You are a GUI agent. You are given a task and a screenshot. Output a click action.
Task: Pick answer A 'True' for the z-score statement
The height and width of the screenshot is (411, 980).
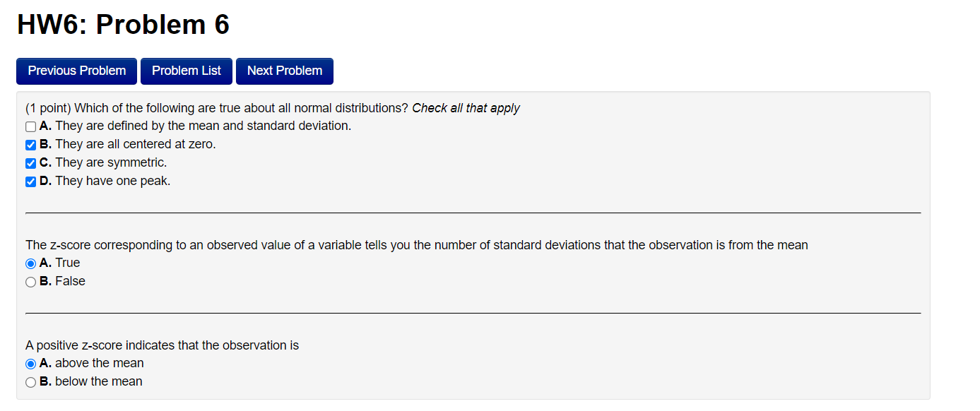(30, 263)
